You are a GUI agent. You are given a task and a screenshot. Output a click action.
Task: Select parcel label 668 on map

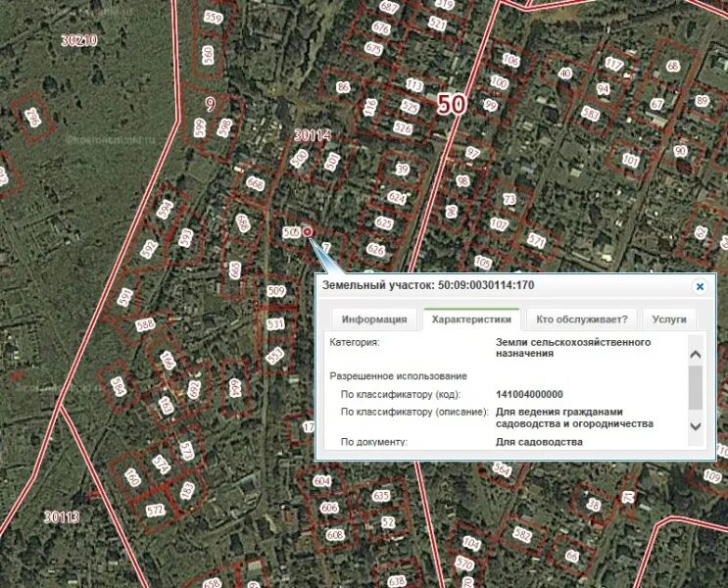tap(255, 183)
